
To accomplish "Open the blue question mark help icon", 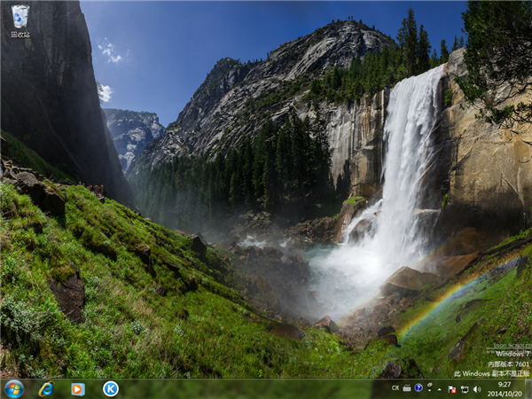I will (x=417, y=388).
